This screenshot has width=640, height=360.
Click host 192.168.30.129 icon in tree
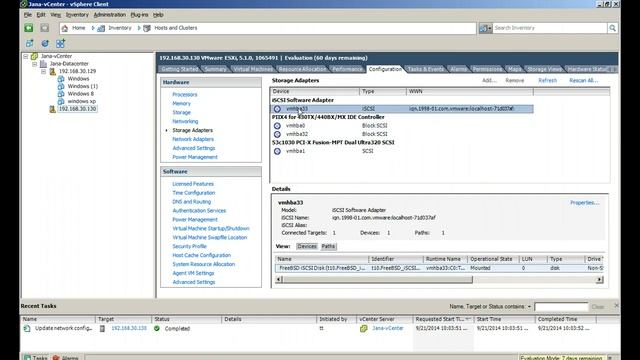pyautogui.click(x=52, y=71)
